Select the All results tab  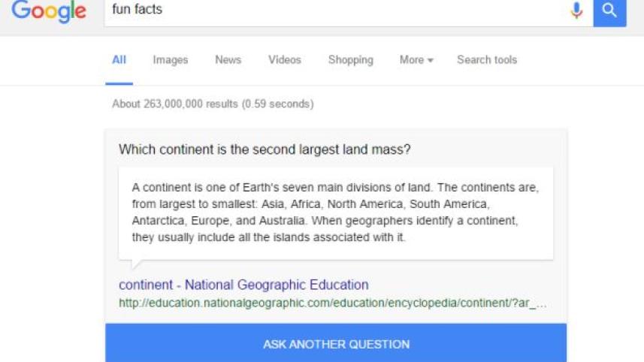pyautogui.click(x=119, y=60)
